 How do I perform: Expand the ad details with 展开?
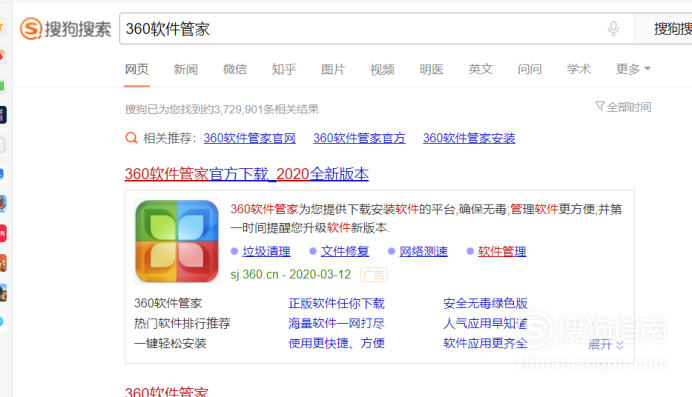606,345
